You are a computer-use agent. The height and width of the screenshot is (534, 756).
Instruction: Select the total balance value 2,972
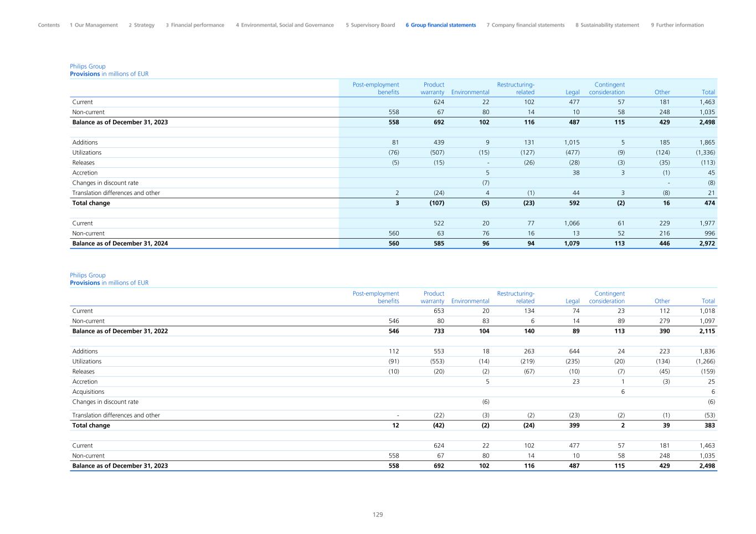click(x=707, y=243)
